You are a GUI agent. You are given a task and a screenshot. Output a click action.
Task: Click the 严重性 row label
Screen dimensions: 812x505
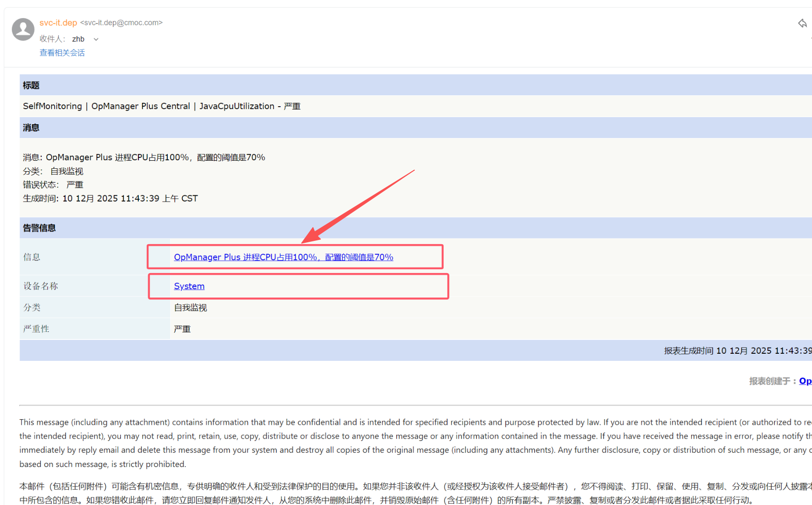(x=36, y=329)
